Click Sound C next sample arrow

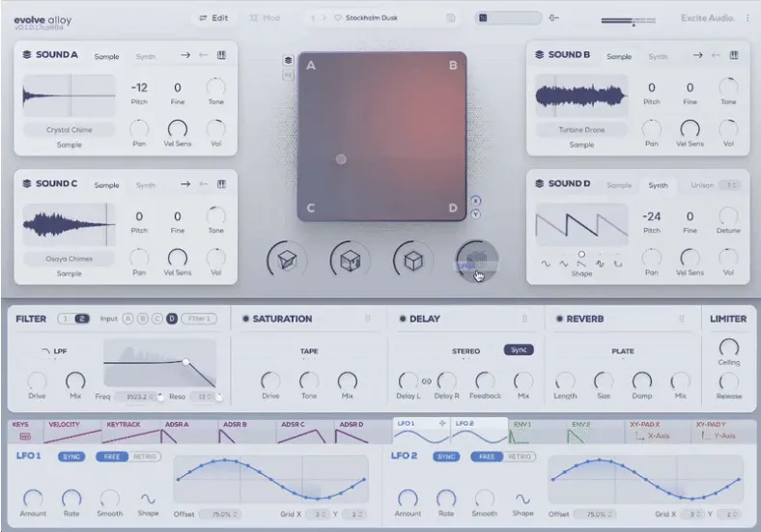pyautogui.click(x=185, y=184)
